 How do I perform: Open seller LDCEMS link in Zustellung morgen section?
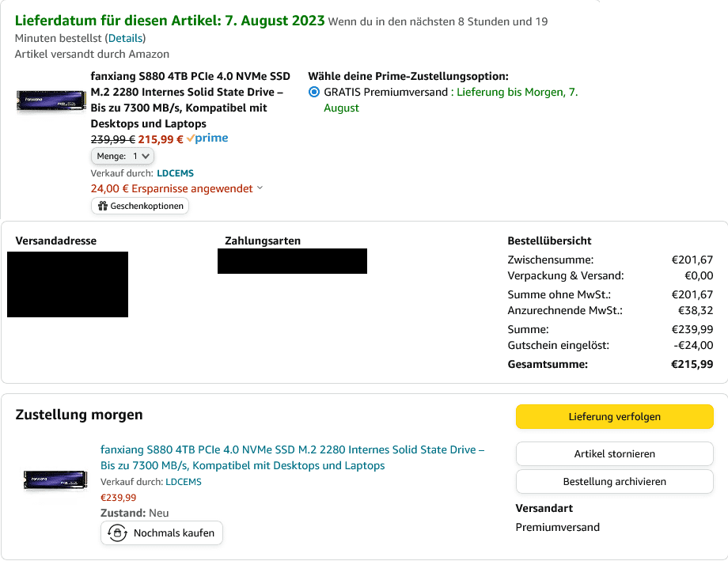pyautogui.click(x=184, y=482)
